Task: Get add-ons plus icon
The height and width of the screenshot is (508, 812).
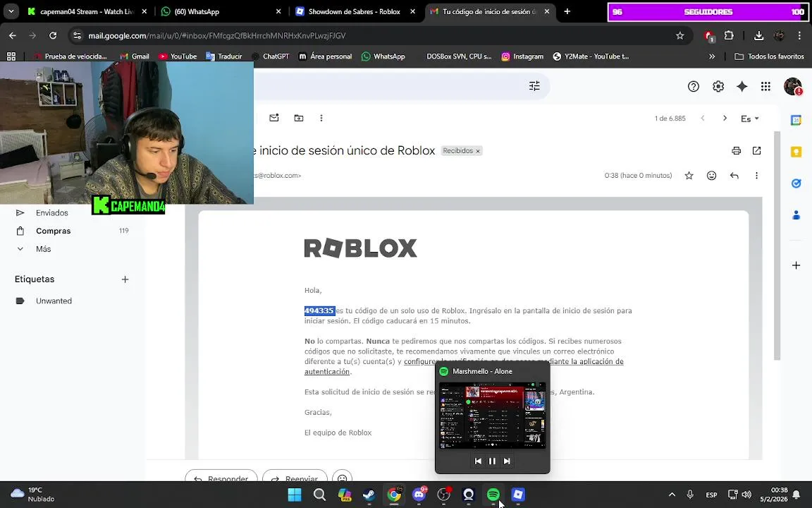Action: click(796, 265)
